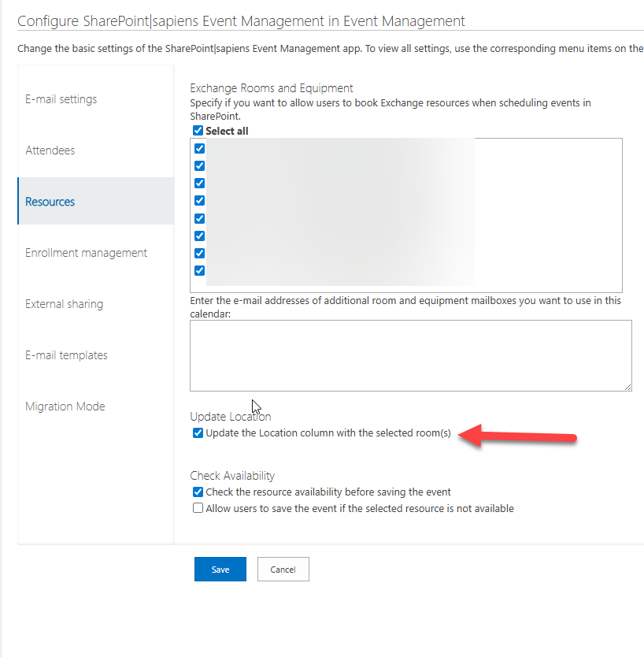Click the additional room mailboxes text area
Viewport: 644px width, 657px height.
[410, 354]
